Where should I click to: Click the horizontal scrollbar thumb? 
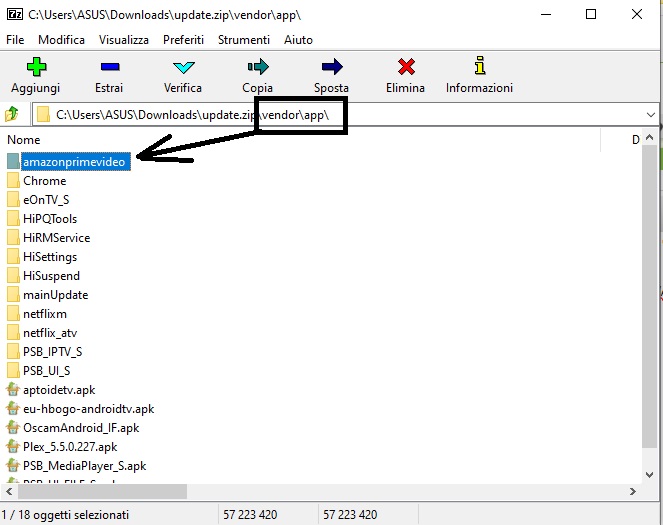[102, 492]
